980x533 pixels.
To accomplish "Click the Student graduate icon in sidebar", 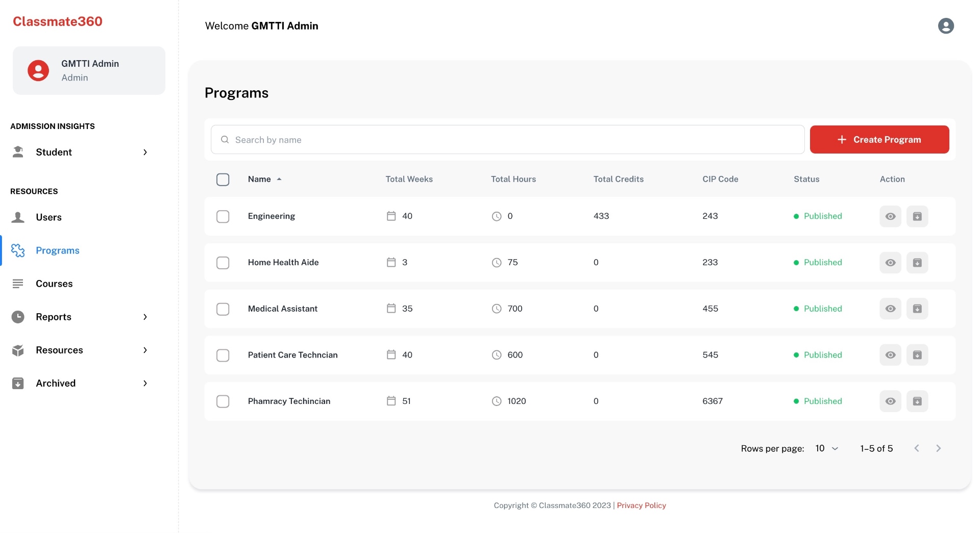I will (x=18, y=152).
